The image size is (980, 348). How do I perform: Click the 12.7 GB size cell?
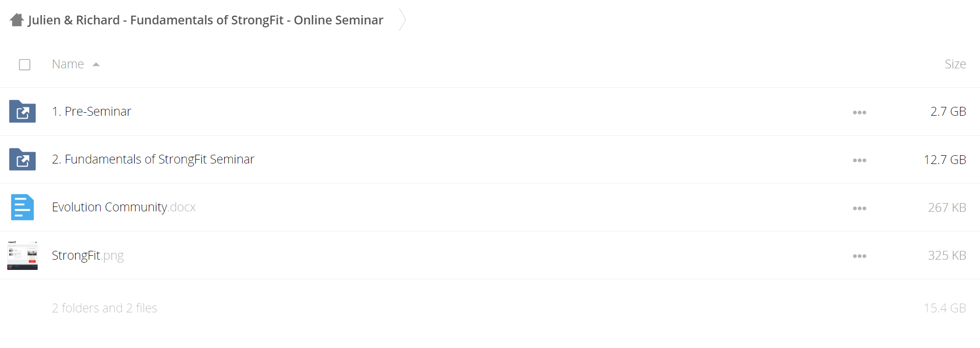pyautogui.click(x=945, y=160)
